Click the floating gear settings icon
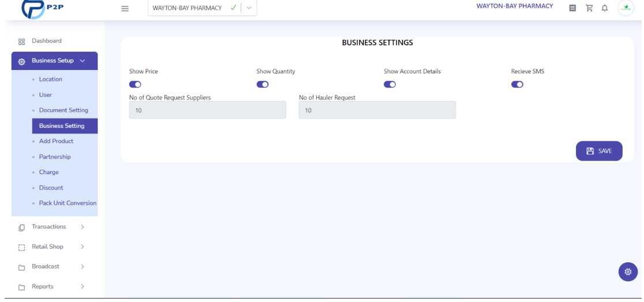Screen dimensions: 644x302 point(628,271)
